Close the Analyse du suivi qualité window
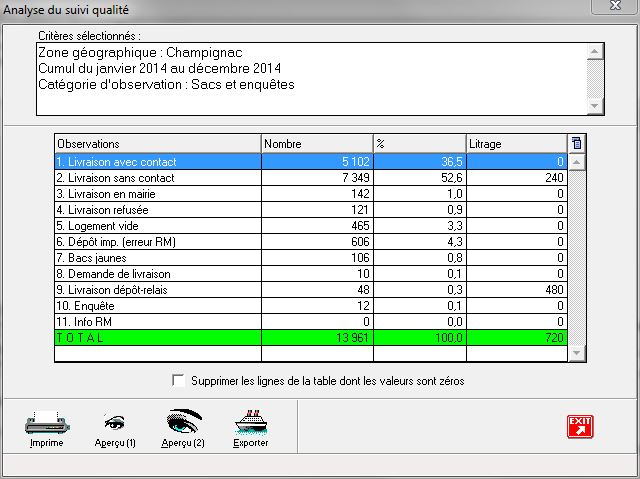The width and height of the screenshot is (640, 479). click(x=613, y=6)
